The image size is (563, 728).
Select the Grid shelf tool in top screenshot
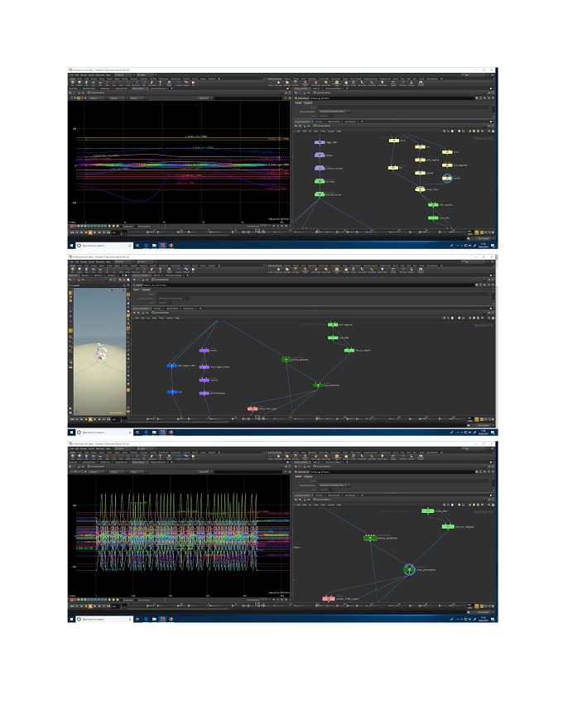(x=100, y=84)
